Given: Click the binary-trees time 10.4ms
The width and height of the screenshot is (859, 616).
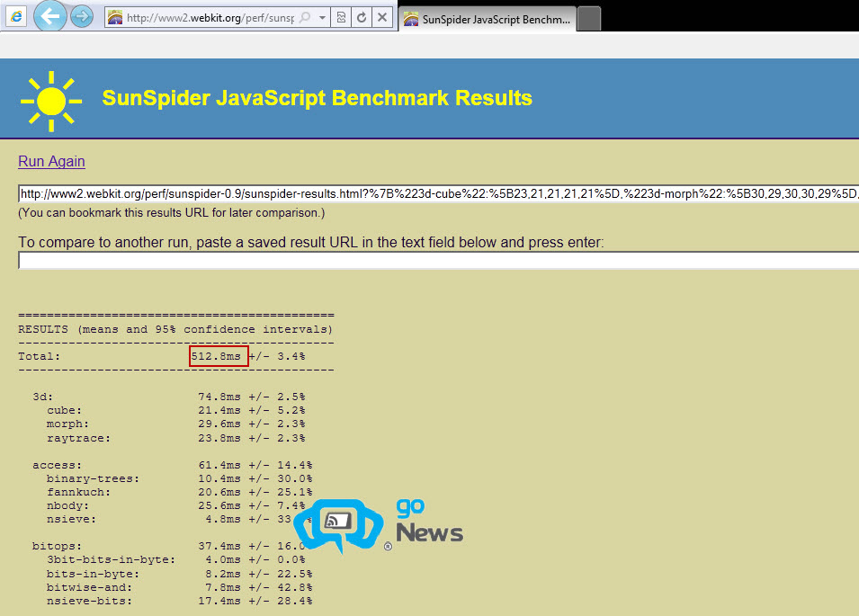Looking at the screenshot, I should click(x=219, y=478).
